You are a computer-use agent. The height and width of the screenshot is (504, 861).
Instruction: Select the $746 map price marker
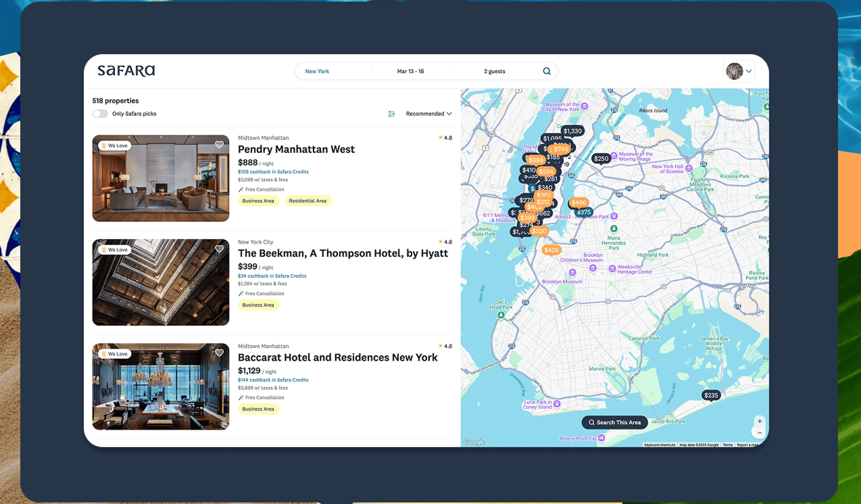click(x=561, y=149)
